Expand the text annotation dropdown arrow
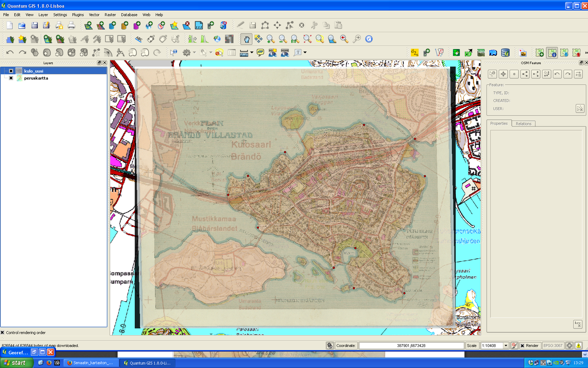The height and width of the screenshot is (368, 588). click(x=305, y=53)
